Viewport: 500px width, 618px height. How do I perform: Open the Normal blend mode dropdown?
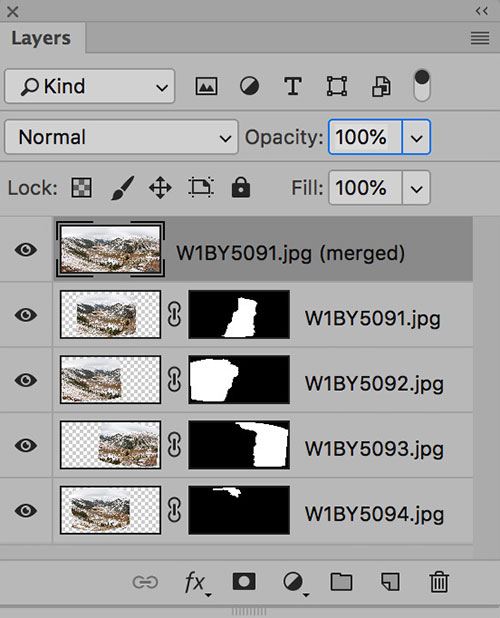tap(121, 137)
